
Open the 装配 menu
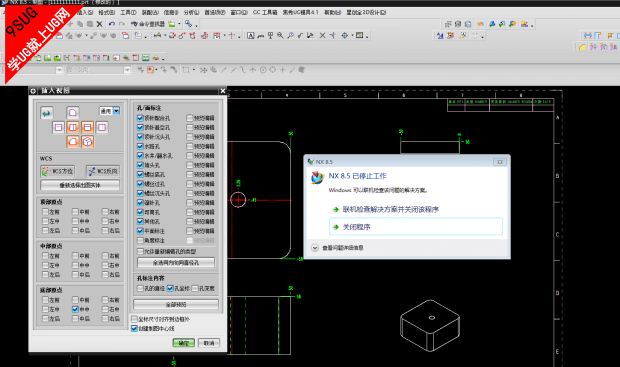[150, 12]
